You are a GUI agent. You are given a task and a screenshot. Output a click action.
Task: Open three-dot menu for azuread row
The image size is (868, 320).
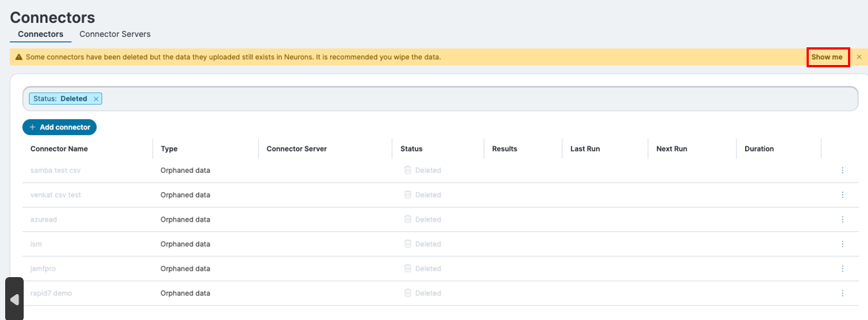[x=842, y=219]
